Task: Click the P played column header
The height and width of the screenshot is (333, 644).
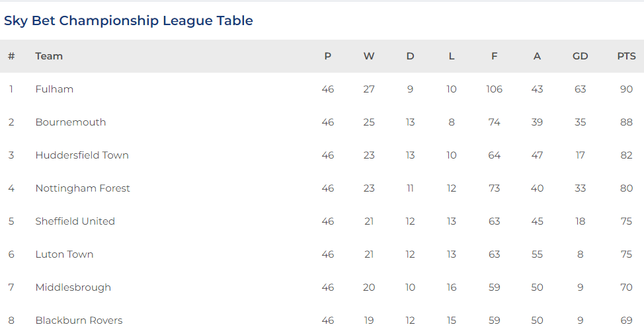Action: pyautogui.click(x=328, y=56)
